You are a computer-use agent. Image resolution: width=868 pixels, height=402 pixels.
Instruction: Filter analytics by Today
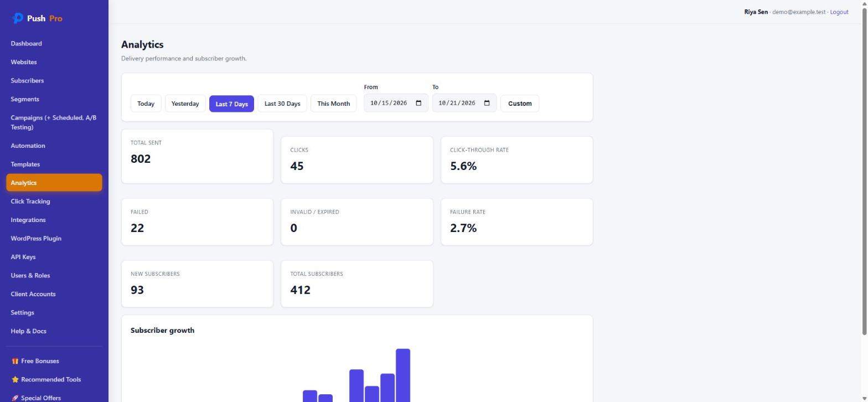[x=146, y=104]
